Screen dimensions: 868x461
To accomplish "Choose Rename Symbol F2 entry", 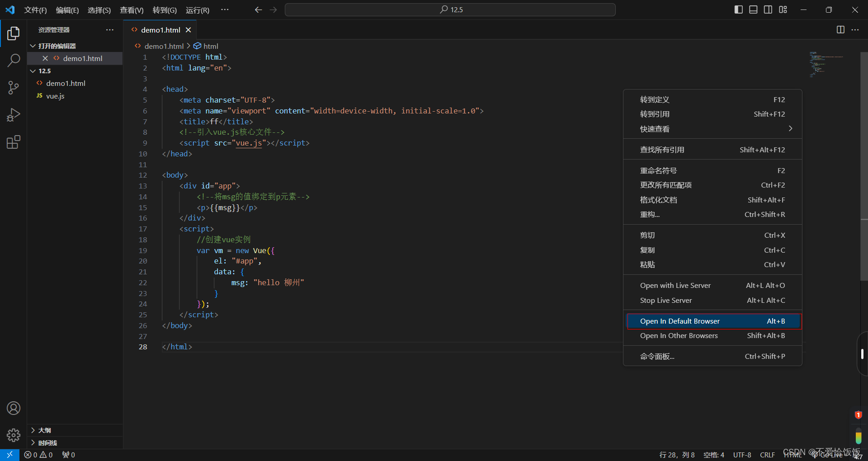I will 712,170.
